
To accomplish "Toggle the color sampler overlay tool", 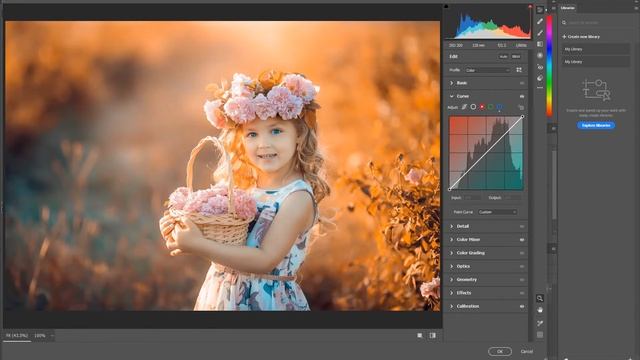I will click(540, 323).
